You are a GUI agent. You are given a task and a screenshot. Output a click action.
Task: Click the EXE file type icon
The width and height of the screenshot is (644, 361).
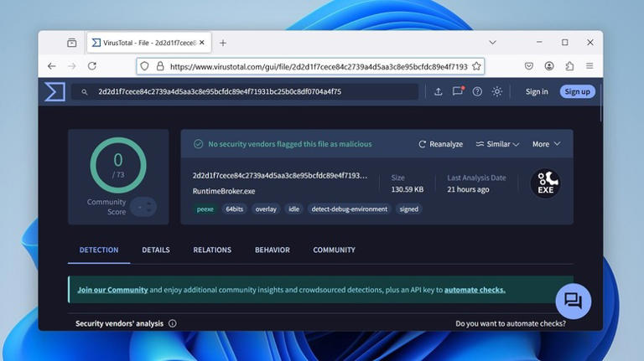pyautogui.click(x=545, y=183)
